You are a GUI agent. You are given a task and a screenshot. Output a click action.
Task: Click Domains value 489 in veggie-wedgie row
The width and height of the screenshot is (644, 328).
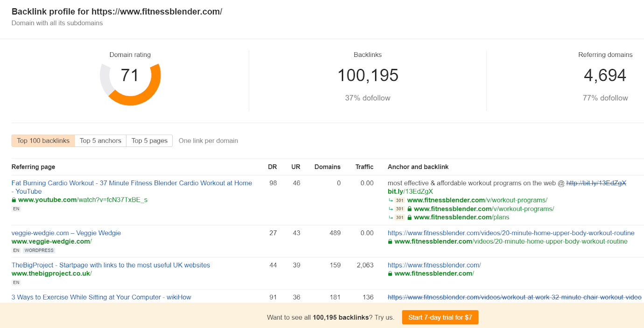[x=335, y=233]
